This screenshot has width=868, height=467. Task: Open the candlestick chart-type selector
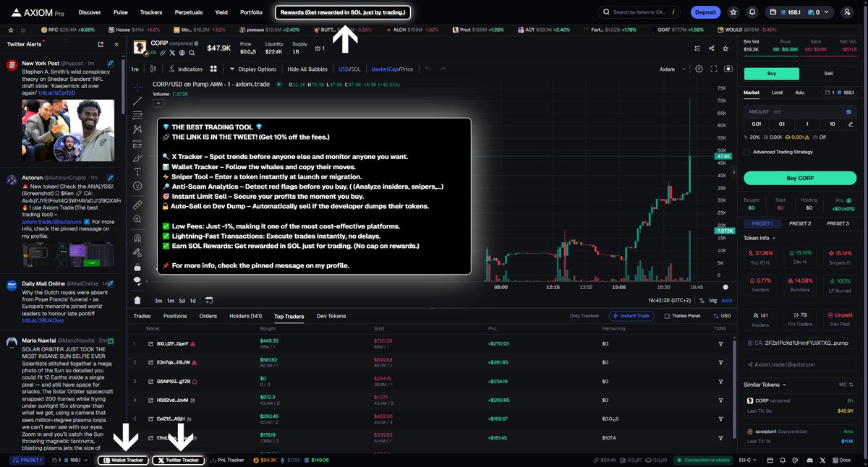[x=153, y=69]
